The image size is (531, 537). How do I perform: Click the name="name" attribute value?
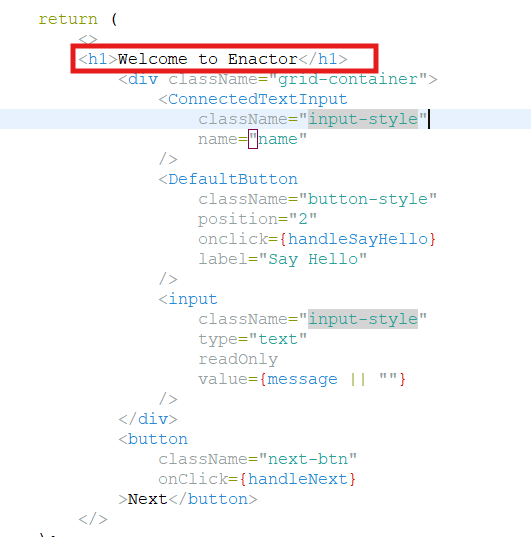point(277,139)
